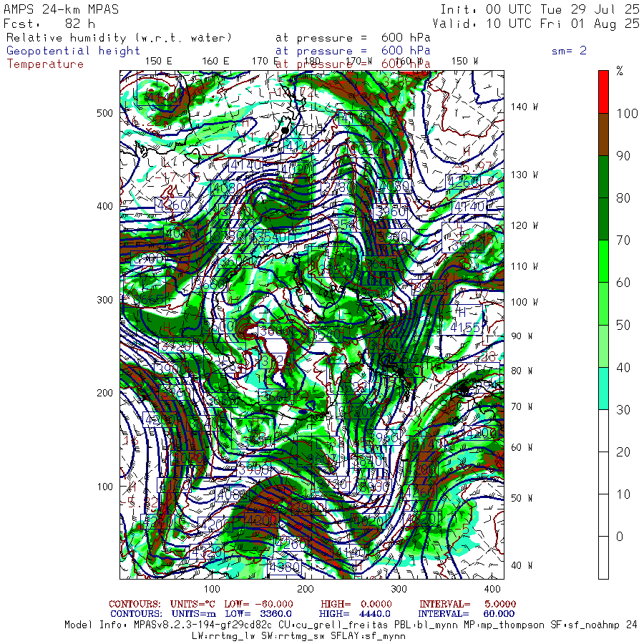Viewport: 644px width, 644px height.
Task: Click the colorbar '50' value label
Action: (x=623, y=326)
